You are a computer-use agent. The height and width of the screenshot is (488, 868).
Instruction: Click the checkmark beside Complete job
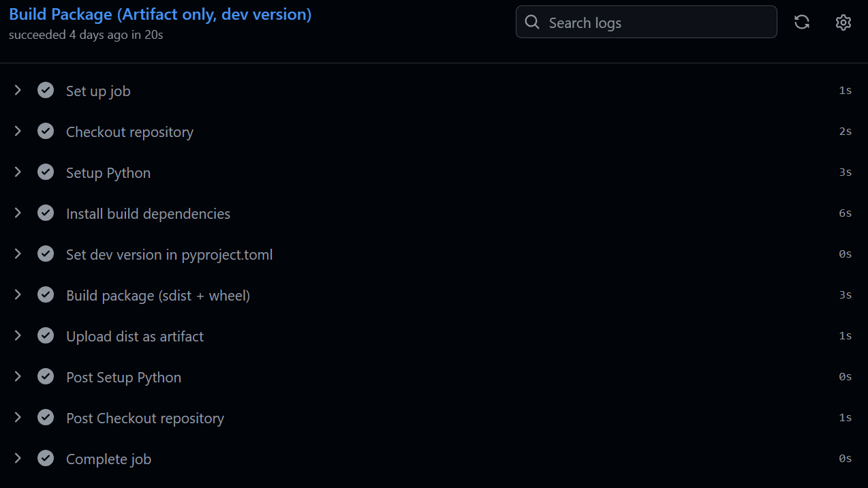[x=46, y=458]
